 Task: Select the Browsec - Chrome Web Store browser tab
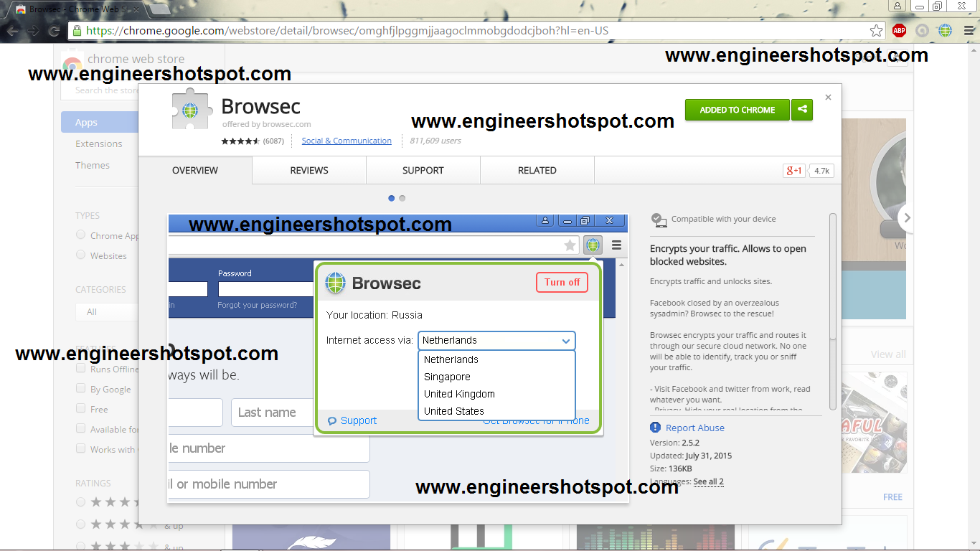[x=77, y=9]
